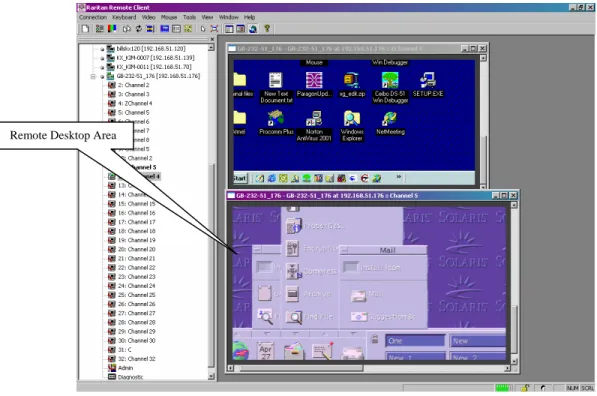Open the Tools menu
Screen dimensions: 597x396
coord(189,17)
